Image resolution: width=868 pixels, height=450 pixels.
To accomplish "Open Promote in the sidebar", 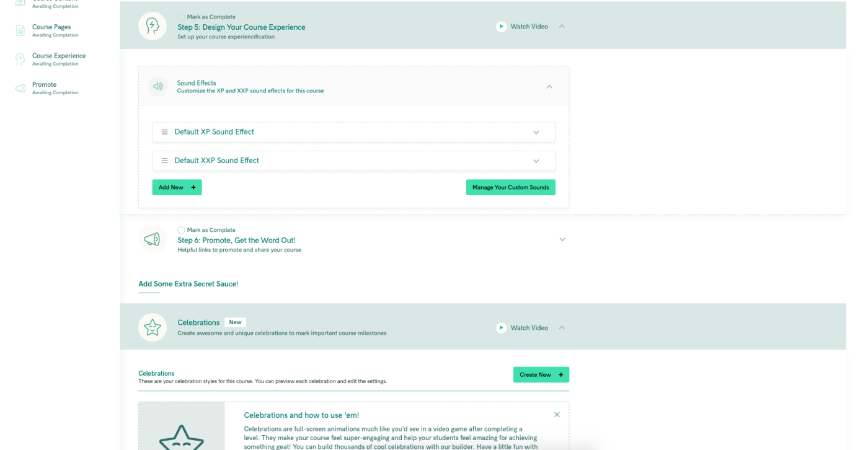I will 44,84.
